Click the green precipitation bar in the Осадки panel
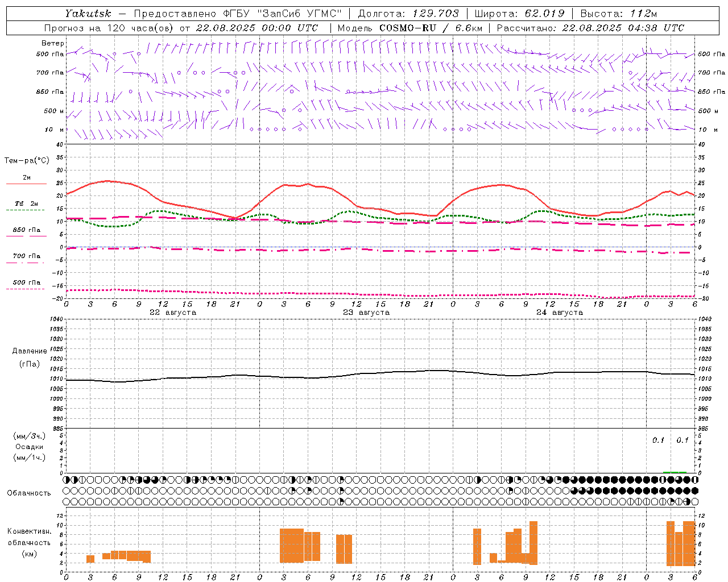 pos(675,472)
